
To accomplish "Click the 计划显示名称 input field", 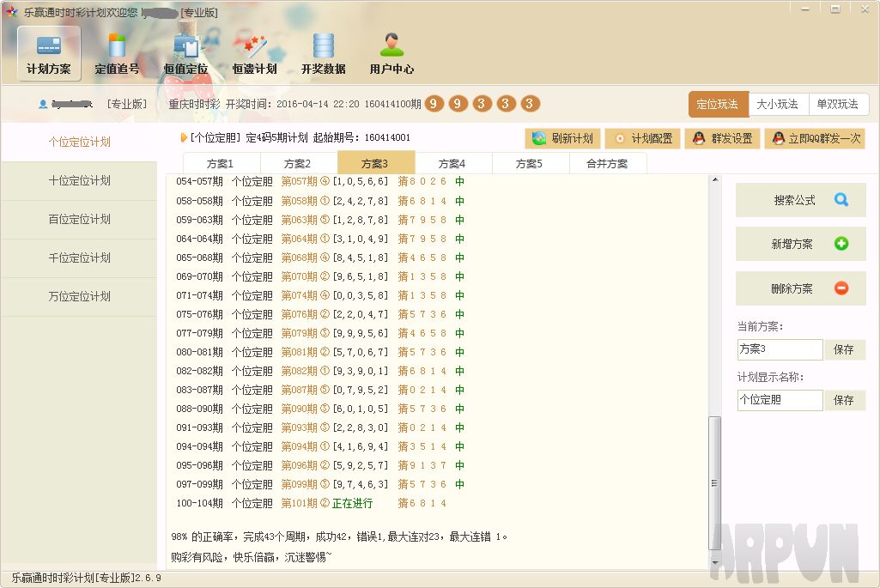I will point(780,400).
